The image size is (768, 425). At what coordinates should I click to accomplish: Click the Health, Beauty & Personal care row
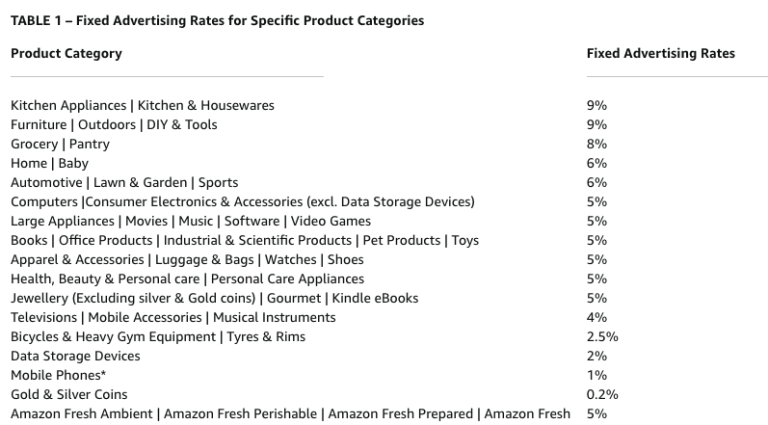point(187,279)
